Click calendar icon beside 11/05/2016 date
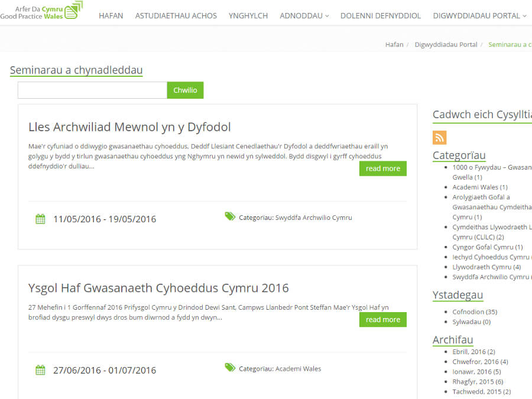 [x=40, y=219]
